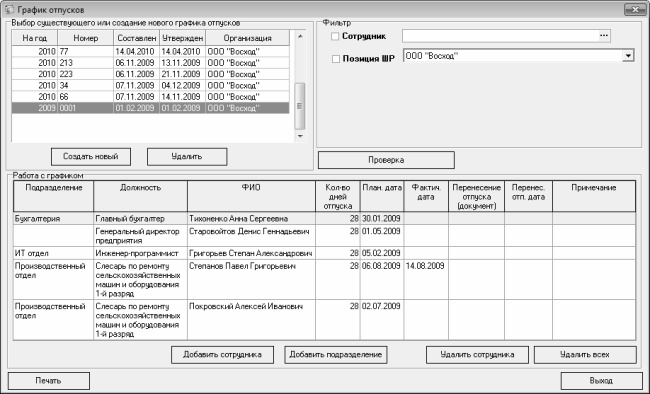Expand the ООО "Восход" dropdown list
Screen dimensions: 650x394
click(x=628, y=56)
